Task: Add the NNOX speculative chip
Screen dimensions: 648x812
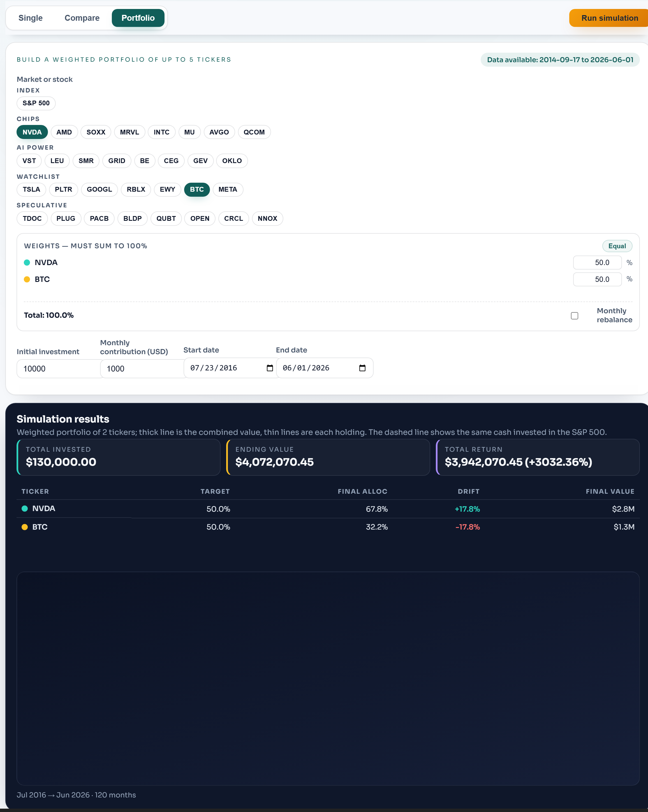Action: [267, 219]
